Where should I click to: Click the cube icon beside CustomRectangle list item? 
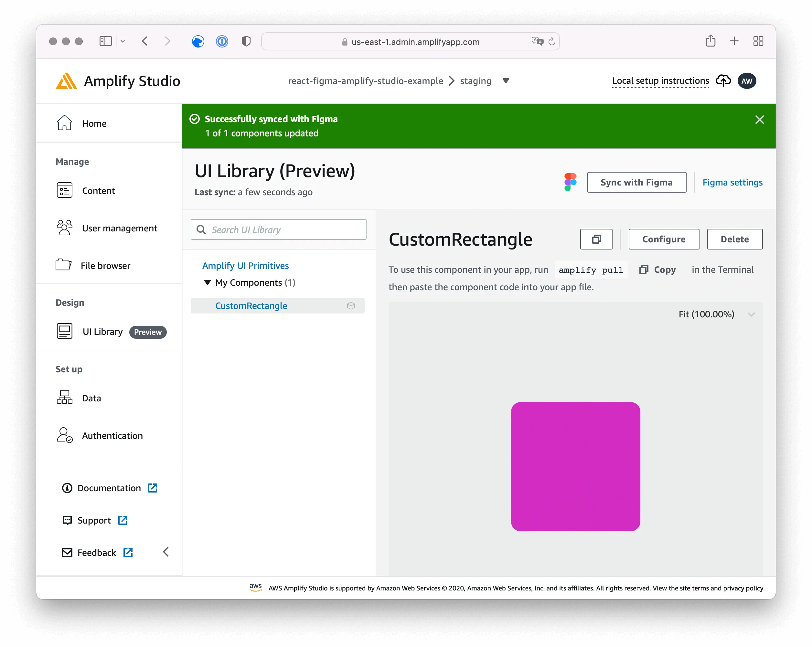click(351, 306)
